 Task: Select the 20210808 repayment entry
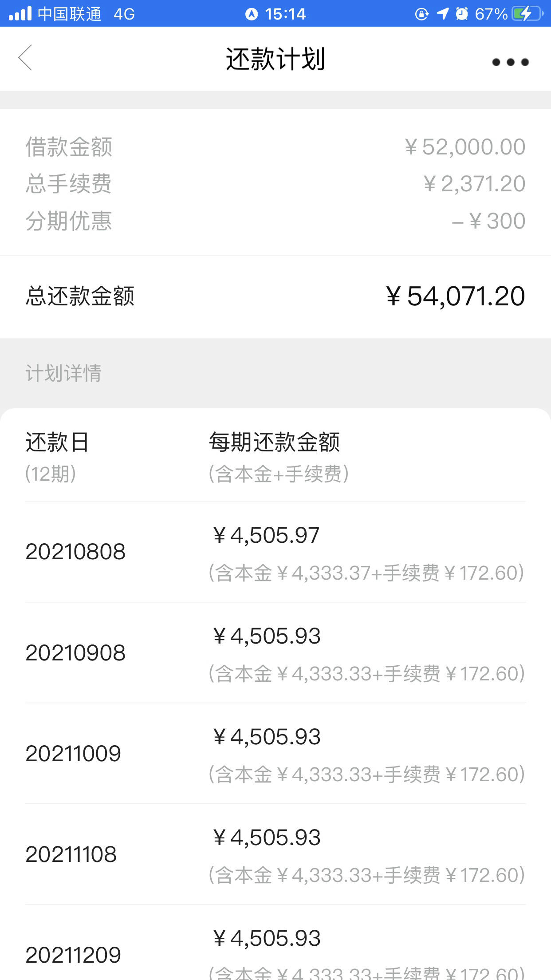click(275, 552)
